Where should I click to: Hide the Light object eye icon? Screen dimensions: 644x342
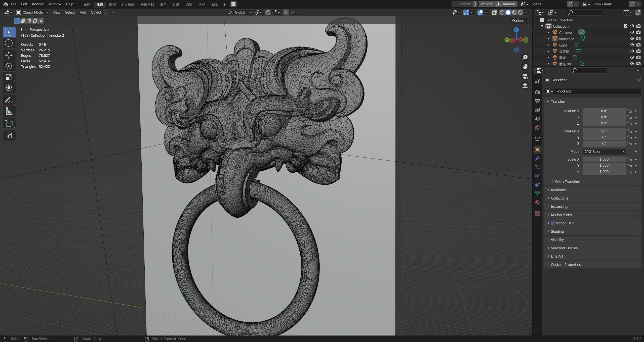632,45
